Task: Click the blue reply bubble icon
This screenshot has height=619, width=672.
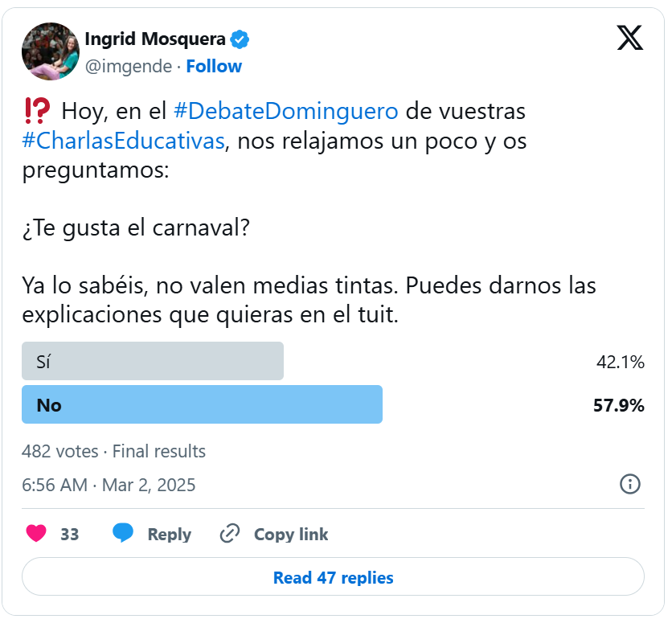Action: [x=123, y=533]
